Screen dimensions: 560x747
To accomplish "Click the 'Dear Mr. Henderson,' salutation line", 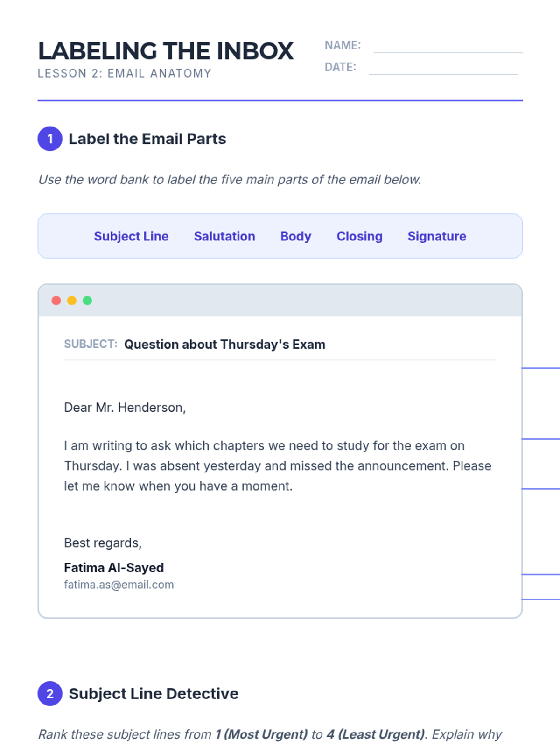I will click(125, 408).
